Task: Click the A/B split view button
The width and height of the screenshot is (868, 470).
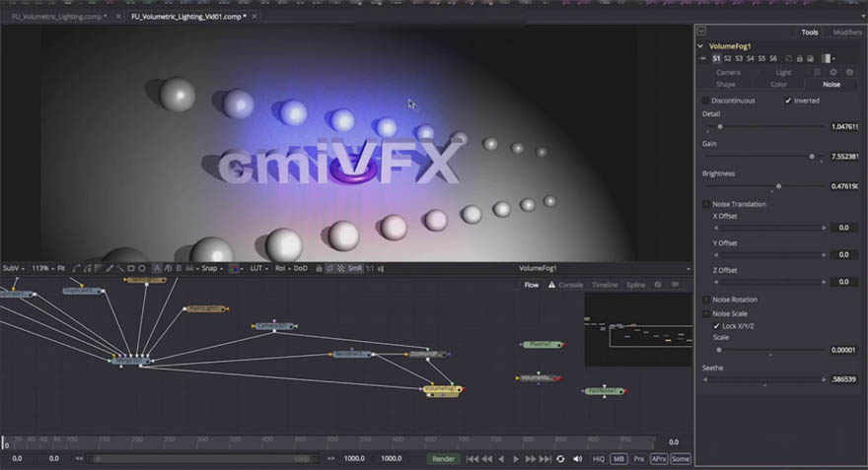Action: 168,268
